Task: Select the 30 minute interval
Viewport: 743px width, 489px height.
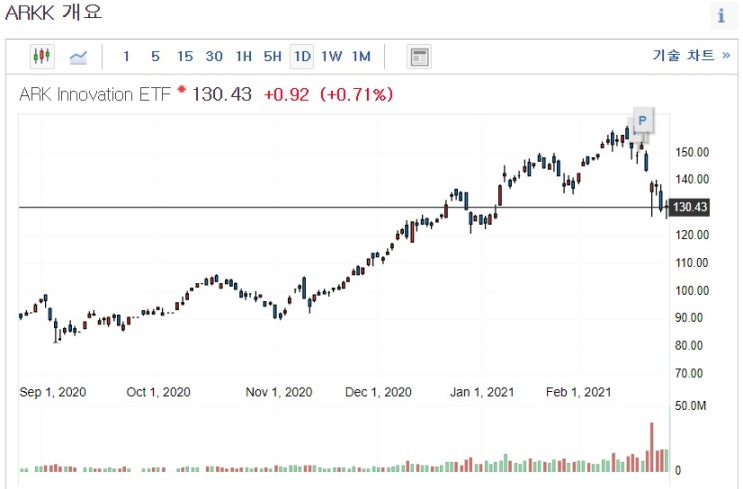Action: coord(214,57)
